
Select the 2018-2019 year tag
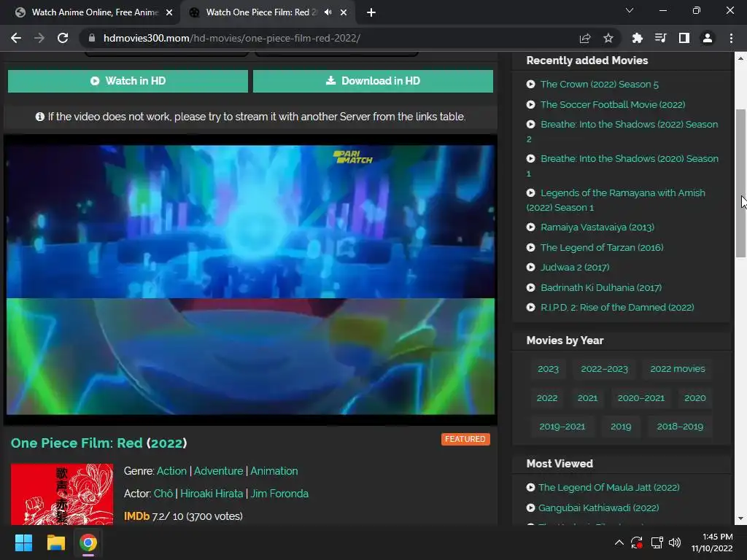[680, 427]
